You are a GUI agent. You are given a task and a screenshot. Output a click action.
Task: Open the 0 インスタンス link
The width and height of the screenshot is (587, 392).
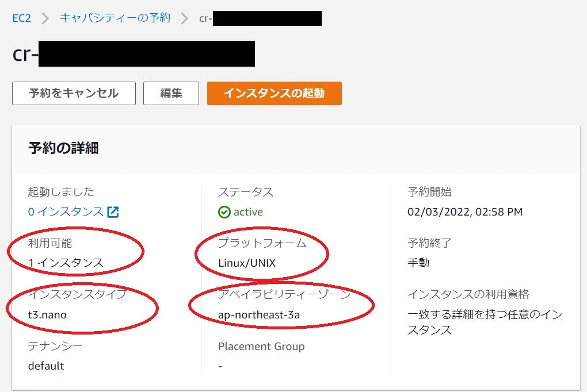pos(66,212)
